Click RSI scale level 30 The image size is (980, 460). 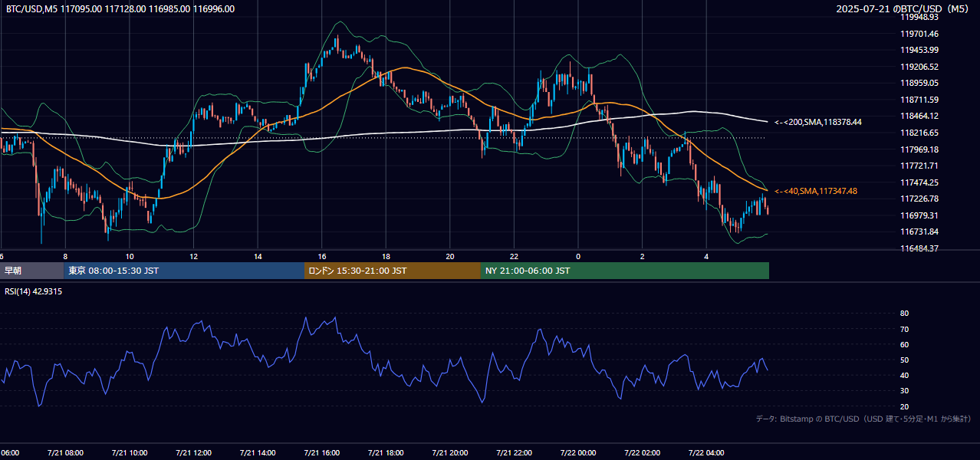click(904, 390)
